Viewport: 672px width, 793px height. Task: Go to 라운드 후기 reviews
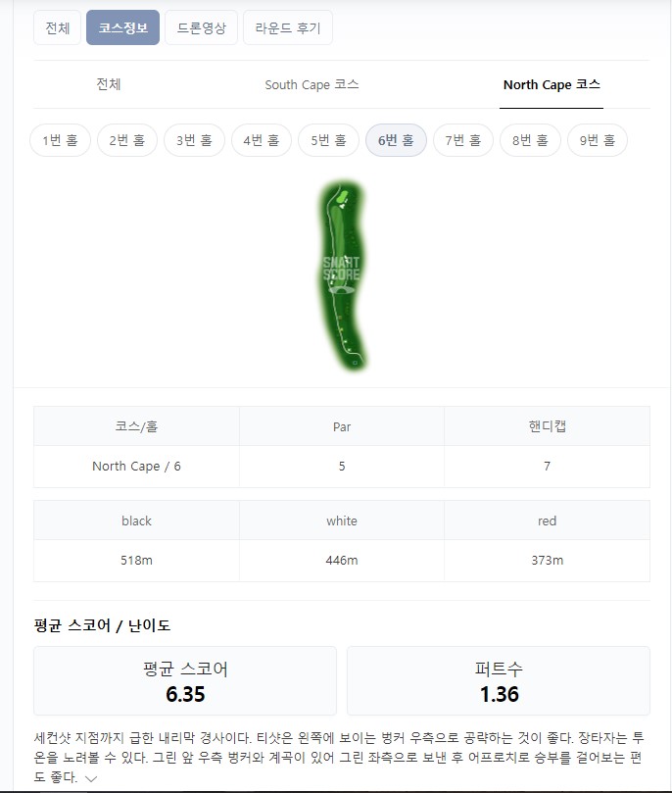coord(287,27)
